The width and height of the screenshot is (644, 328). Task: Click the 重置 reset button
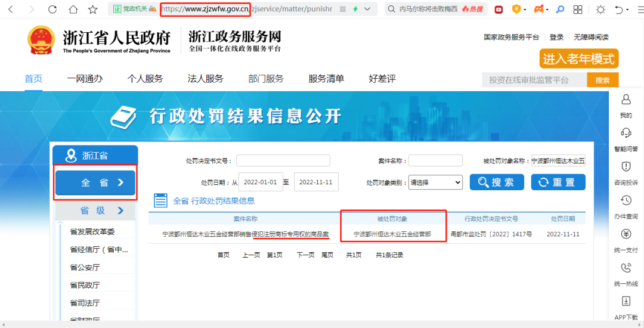(558, 182)
